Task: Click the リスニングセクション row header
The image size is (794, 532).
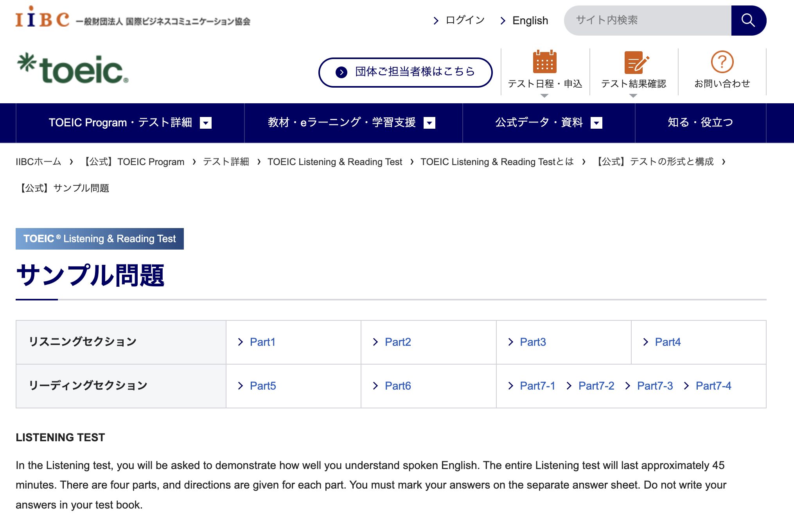Action: pyautogui.click(x=121, y=342)
